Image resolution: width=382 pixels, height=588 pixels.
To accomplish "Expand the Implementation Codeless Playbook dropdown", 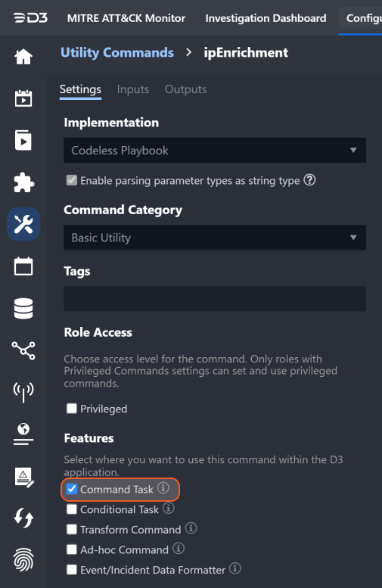I will click(215, 150).
